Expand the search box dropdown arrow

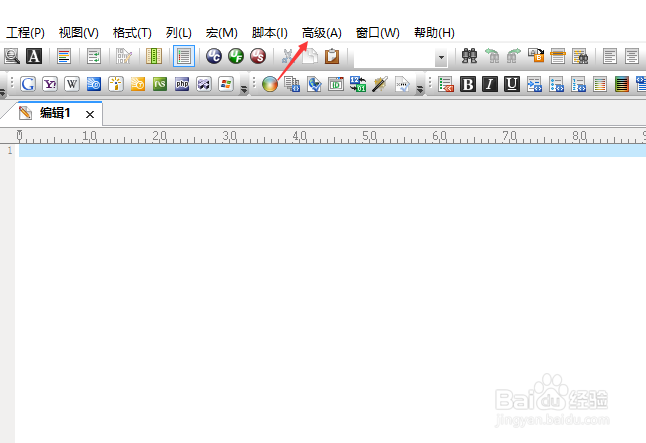point(441,57)
